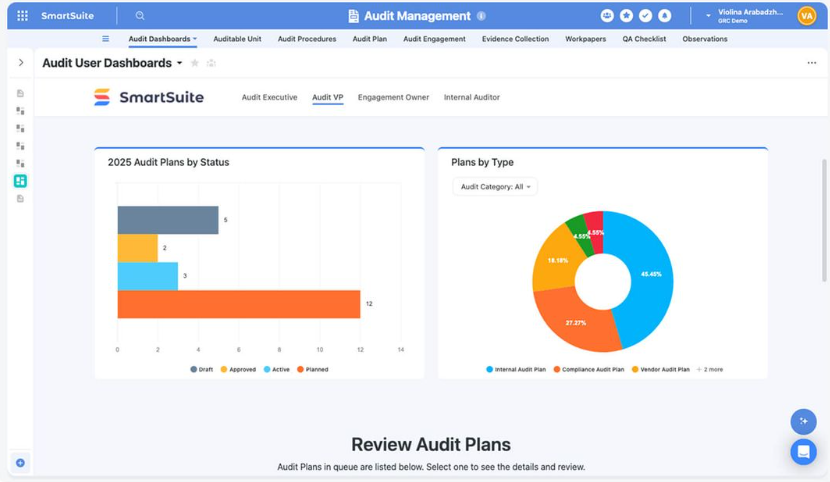Click the Audit Management document icon

(x=354, y=16)
